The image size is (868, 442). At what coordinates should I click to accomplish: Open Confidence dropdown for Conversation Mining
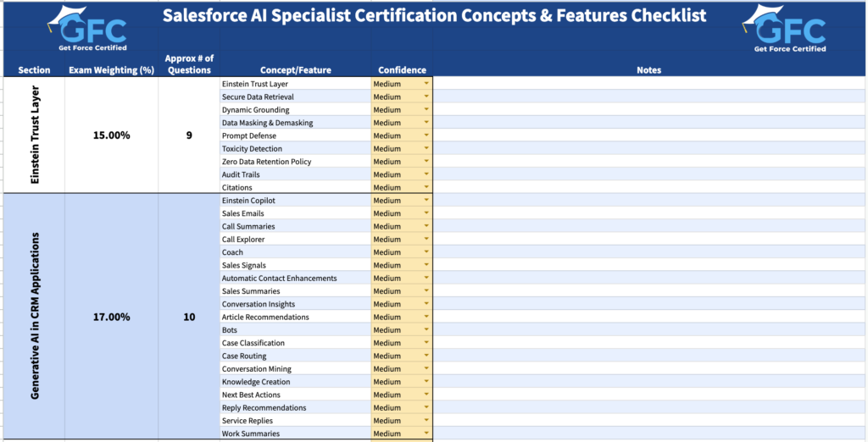(x=426, y=368)
